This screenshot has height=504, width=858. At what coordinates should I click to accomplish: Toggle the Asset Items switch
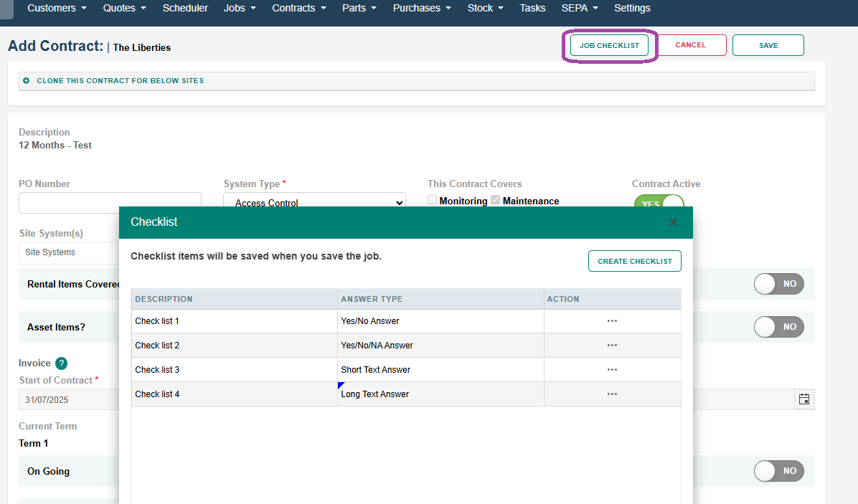click(x=778, y=327)
